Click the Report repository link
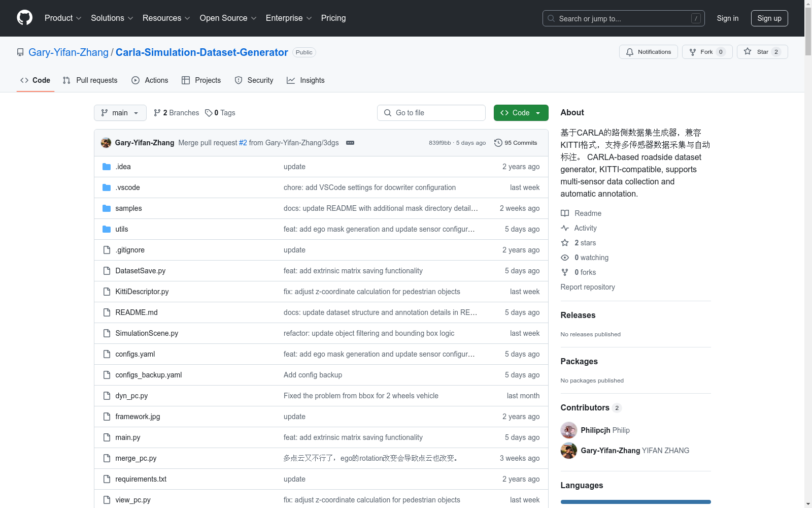The height and width of the screenshot is (508, 812). pos(588,287)
